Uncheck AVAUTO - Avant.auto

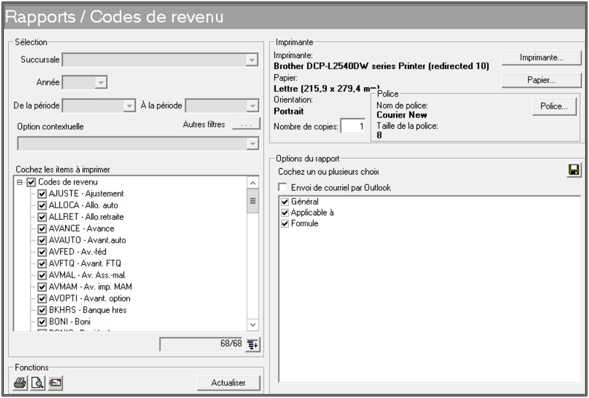pyautogui.click(x=42, y=240)
